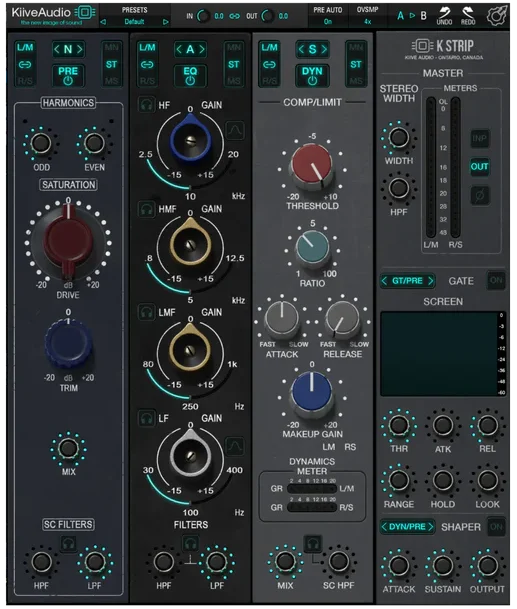This screenshot has height=609, width=517.
Task: Click SC Filters headphone listen icon
Action: pyautogui.click(x=68, y=543)
